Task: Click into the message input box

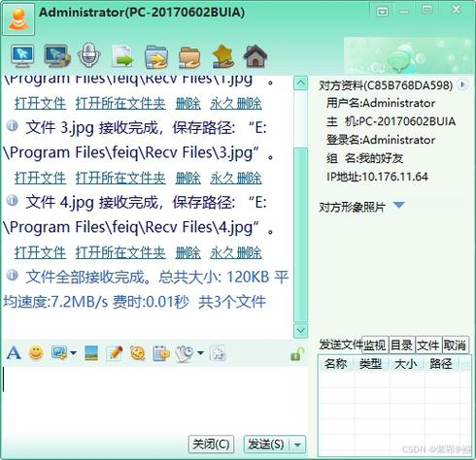Action: click(x=153, y=400)
